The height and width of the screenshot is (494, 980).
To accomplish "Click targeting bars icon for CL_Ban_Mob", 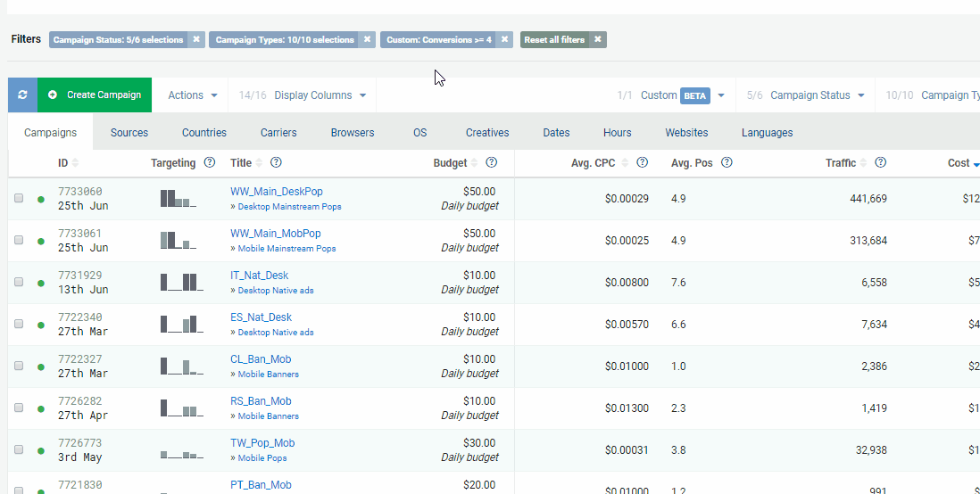I will 181,366.
